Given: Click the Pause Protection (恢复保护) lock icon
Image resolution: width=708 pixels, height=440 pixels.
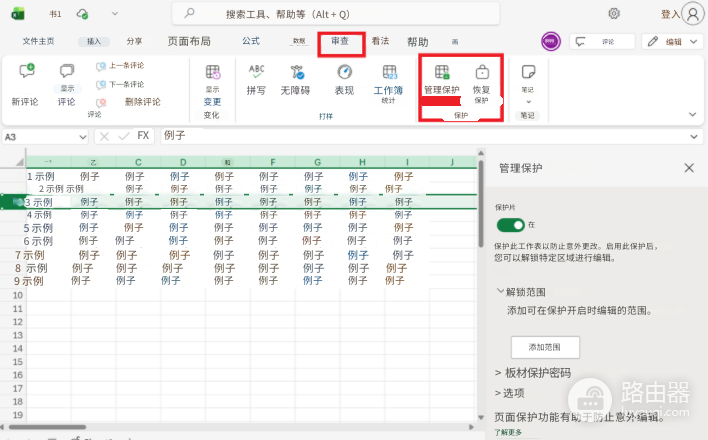Looking at the screenshot, I should [482, 72].
